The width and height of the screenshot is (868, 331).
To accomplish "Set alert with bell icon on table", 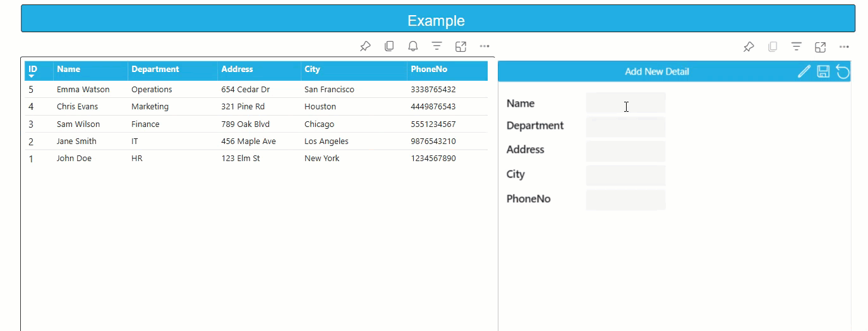I will tap(413, 46).
